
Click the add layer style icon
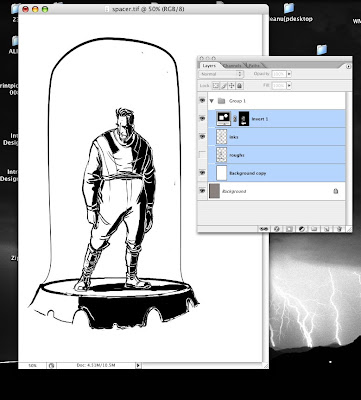tap(277, 229)
